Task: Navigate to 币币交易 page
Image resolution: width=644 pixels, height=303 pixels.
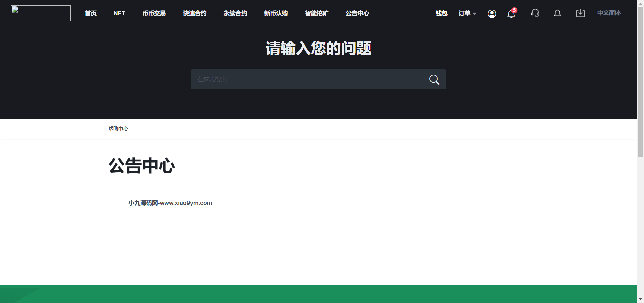Action: pos(154,13)
